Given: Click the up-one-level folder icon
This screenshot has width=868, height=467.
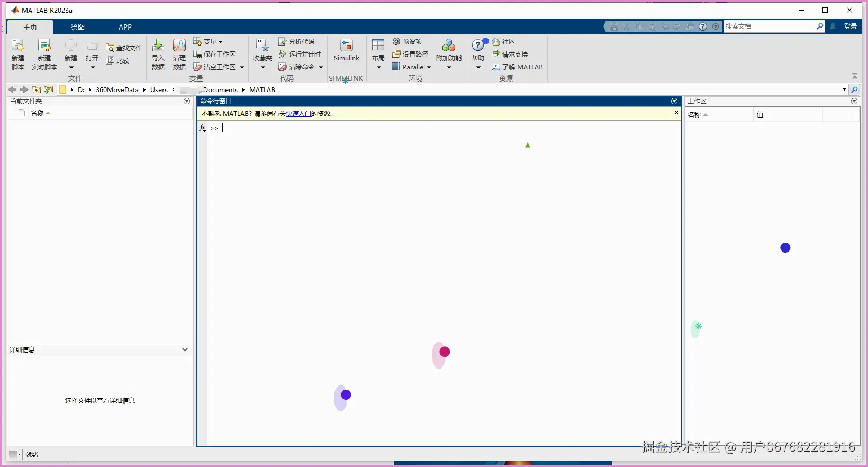Looking at the screenshot, I should click(x=37, y=89).
